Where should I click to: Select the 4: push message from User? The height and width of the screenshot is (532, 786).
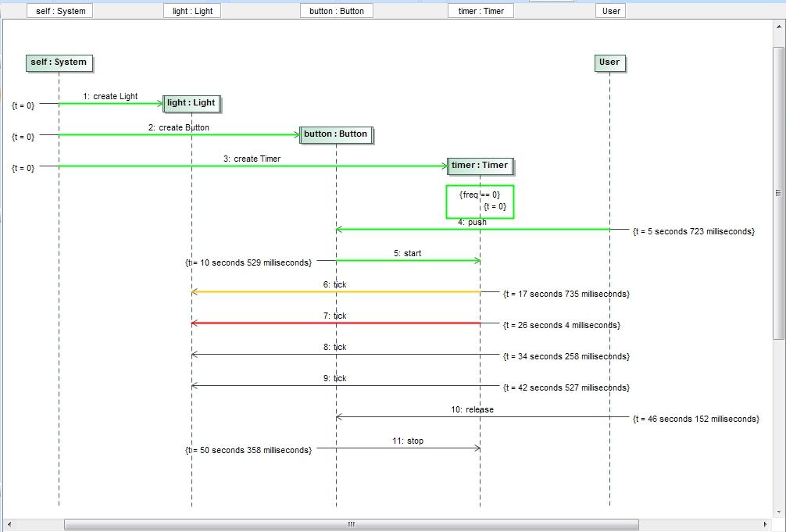tap(469, 229)
